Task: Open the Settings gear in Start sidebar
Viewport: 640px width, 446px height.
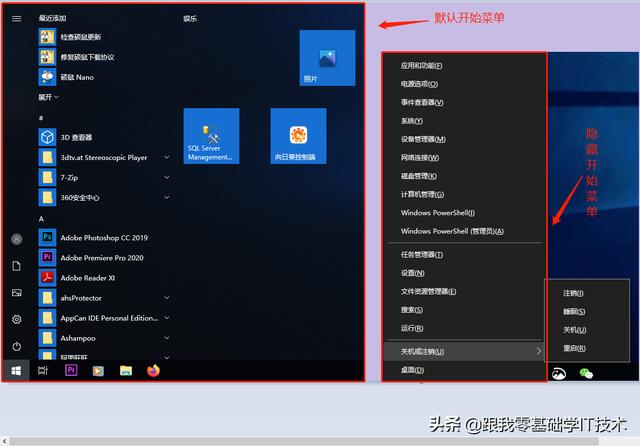Action: tap(17, 320)
